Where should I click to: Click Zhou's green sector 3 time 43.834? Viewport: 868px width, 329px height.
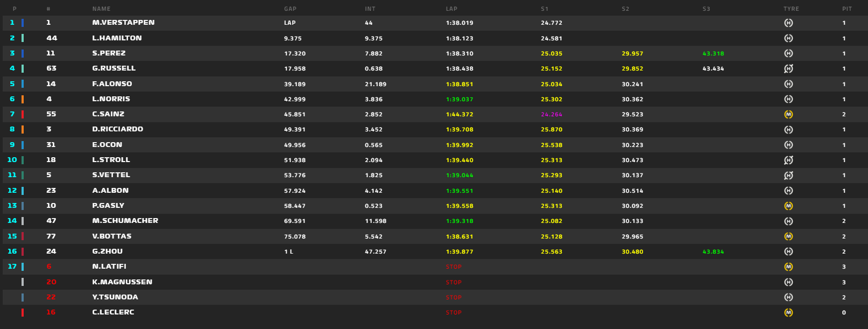pos(713,252)
